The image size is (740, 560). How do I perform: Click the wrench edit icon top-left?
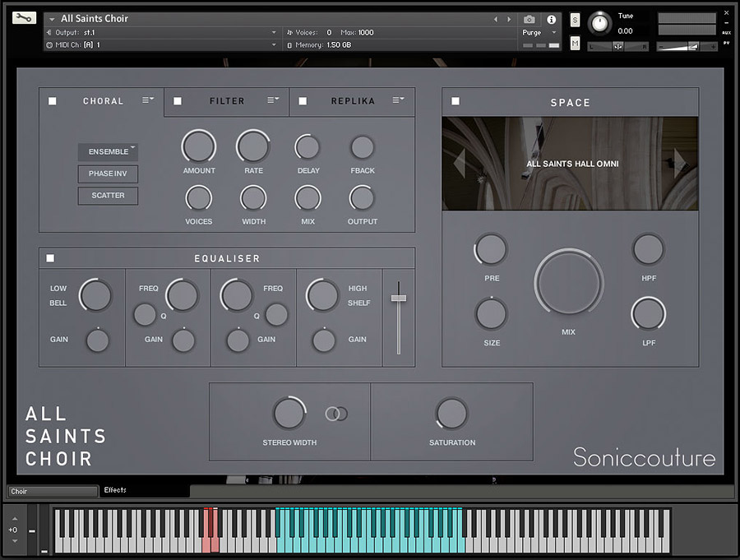[22, 18]
